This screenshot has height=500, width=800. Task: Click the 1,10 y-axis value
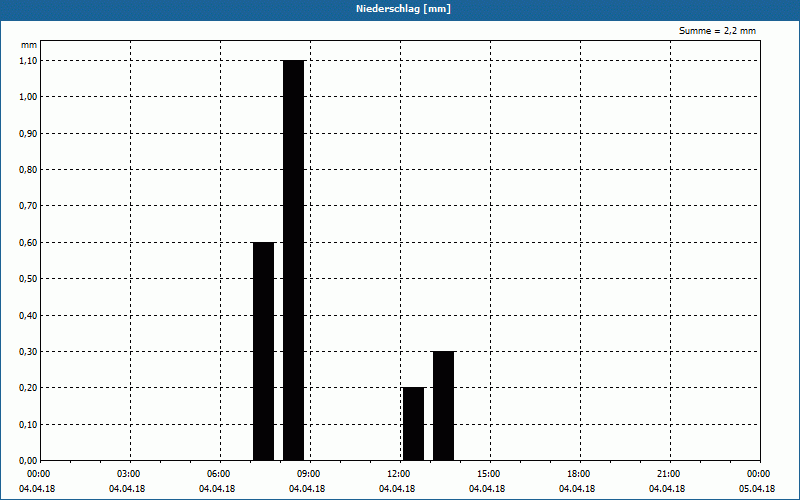tap(28, 61)
